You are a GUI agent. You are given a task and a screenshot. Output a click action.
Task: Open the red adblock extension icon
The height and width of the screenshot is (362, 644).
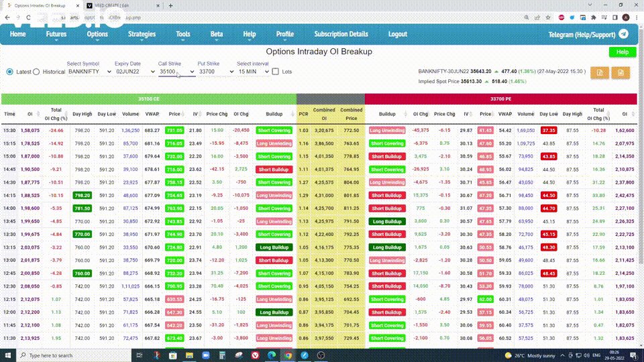point(561,17)
